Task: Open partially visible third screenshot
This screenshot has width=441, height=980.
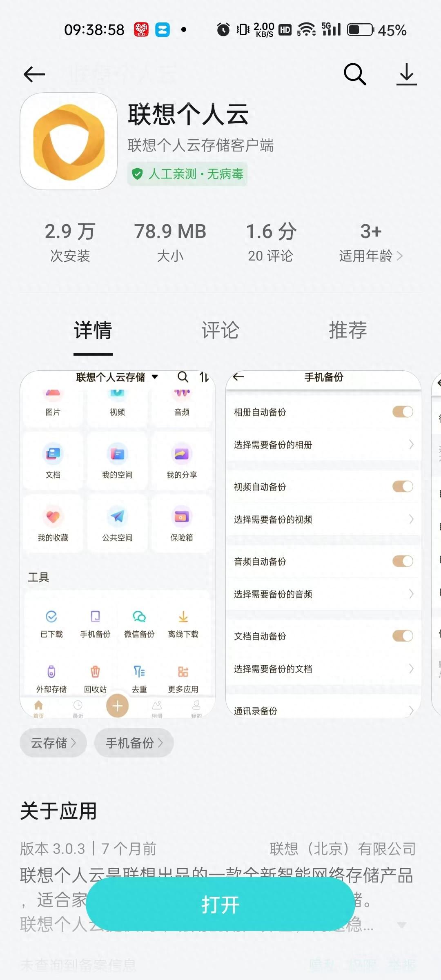Action: pyautogui.click(x=436, y=544)
